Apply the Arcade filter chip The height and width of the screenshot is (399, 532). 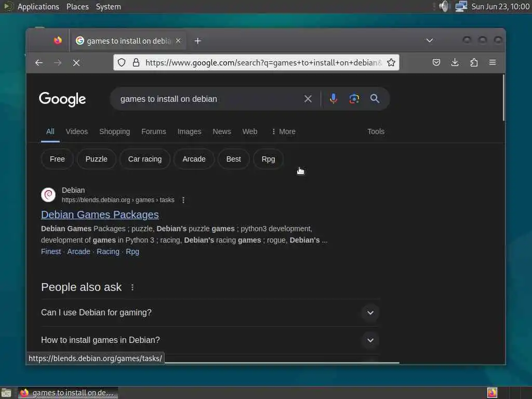(x=194, y=159)
